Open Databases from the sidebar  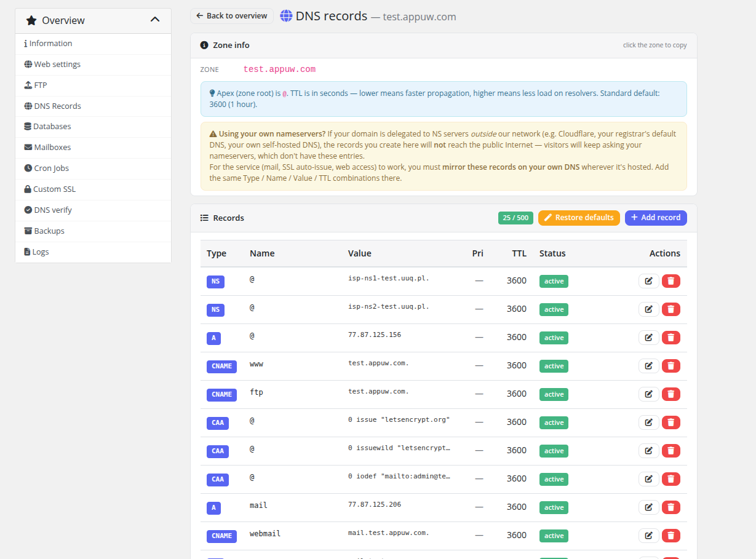pyautogui.click(x=93, y=127)
